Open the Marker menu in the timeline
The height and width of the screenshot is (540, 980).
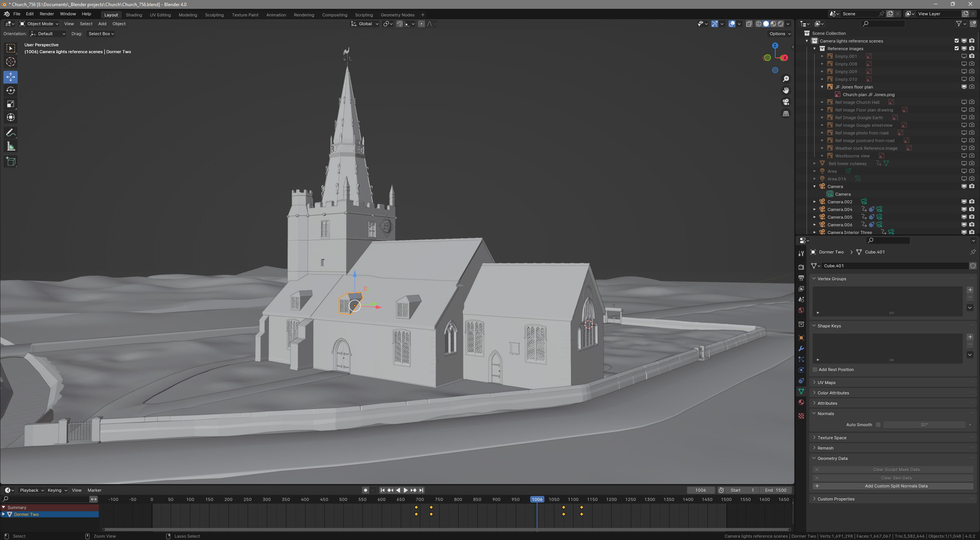coord(95,490)
